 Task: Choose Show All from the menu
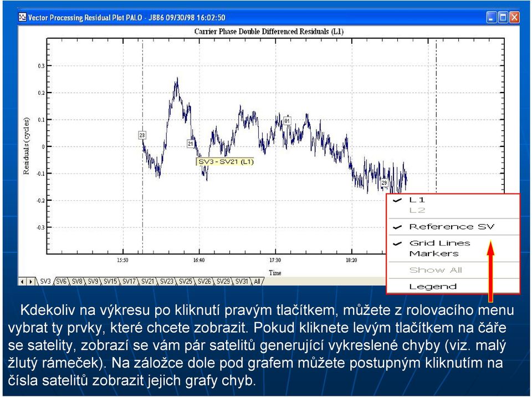[x=453, y=270]
